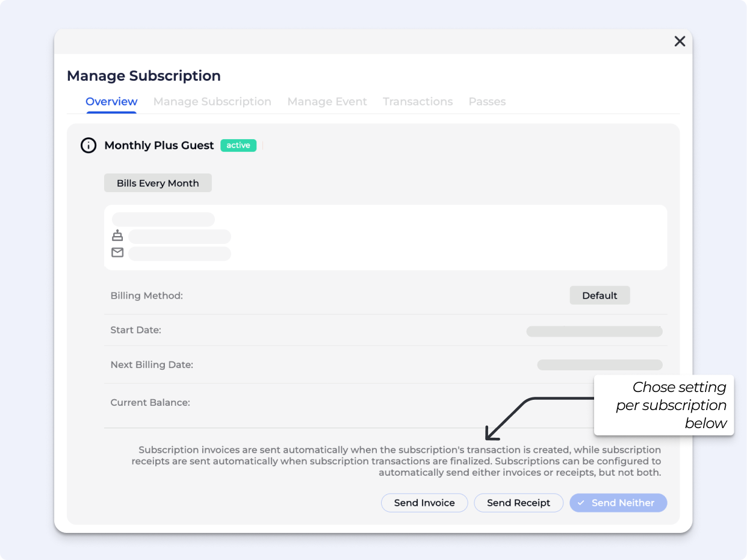Open the Manage Subscription tab
This screenshot has height=560, width=747.
(212, 102)
